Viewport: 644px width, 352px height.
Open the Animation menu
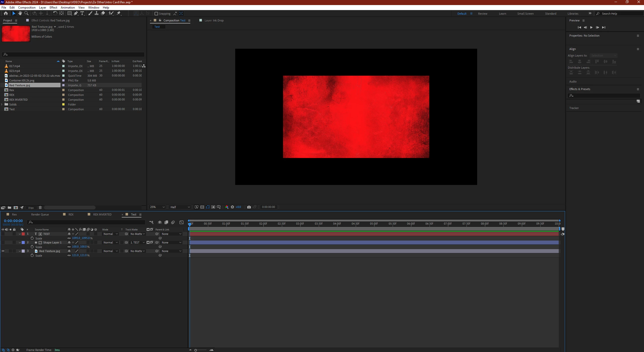[x=68, y=7]
